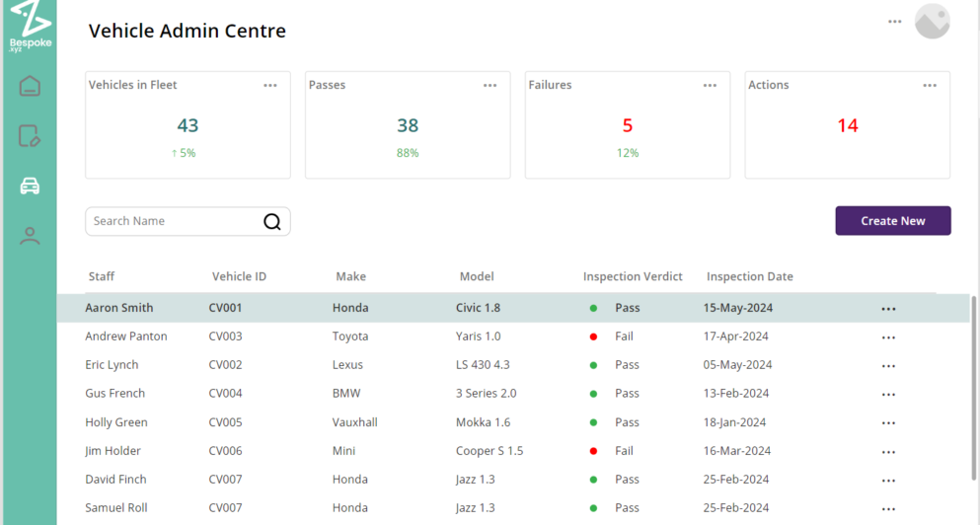Open row options for Holly Green
The width and height of the screenshot is (980, 525).
[x=889, y=423]
